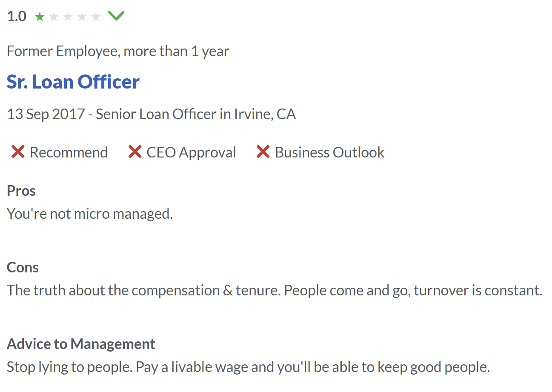Select the CEO Approval label
The height and width of the screenshot is (392, 552).
point(191,152)
